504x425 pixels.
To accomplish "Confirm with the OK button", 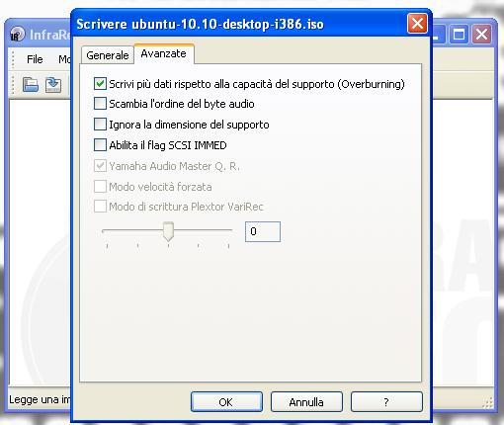I will click(x=226, y=402).
